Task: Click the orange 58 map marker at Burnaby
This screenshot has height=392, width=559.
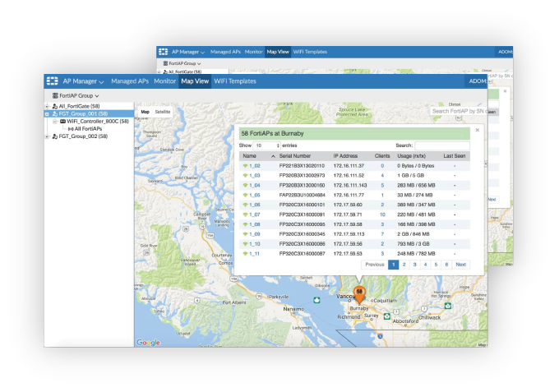Action: (359, 294)
